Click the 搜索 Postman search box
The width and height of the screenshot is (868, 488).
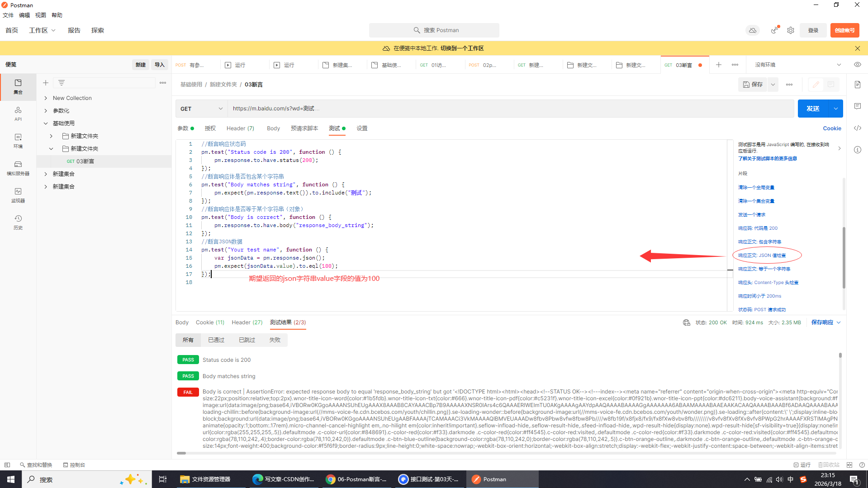pyautogui.click(x=434, y=30)
